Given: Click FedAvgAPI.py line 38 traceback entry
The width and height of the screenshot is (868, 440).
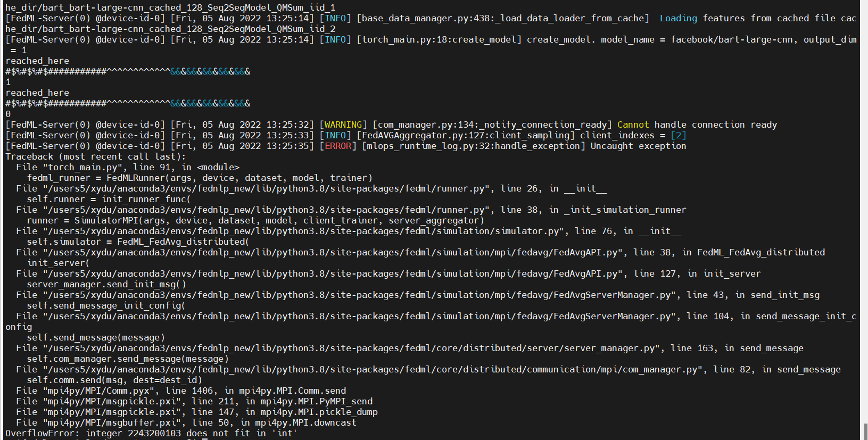Looking at the screenshot, I should pos(420,252).
